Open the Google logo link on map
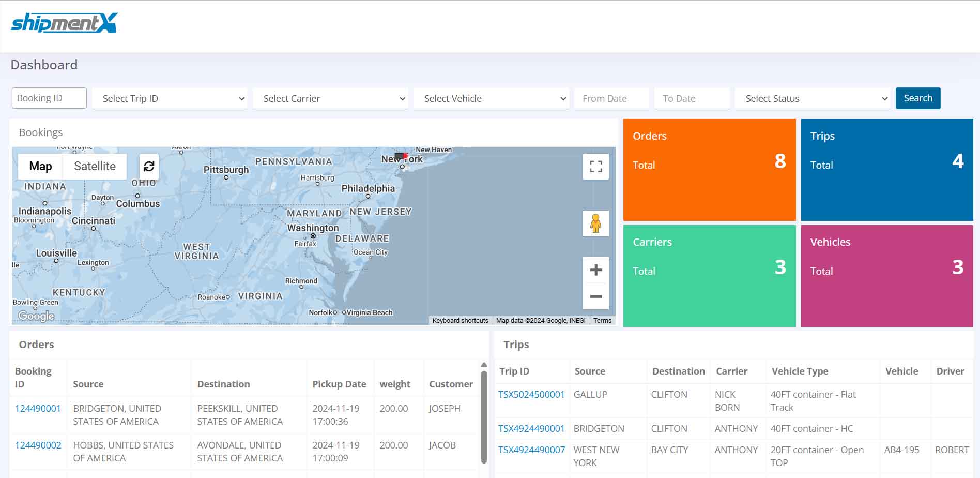Image resolution: width=980 pixels, height=478 pixels. coord(36,316)
